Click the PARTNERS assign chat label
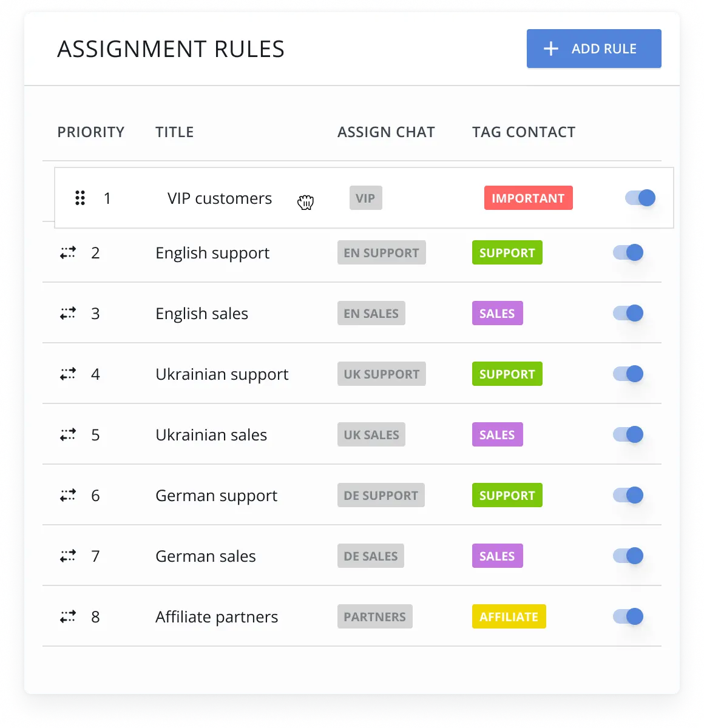704x728 pixels. (374, 616)
